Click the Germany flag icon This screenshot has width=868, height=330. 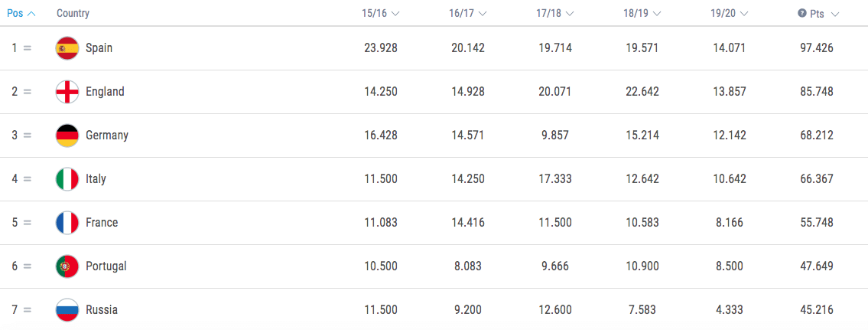[67, 136]
